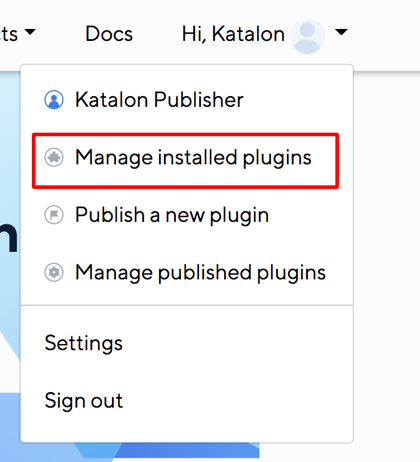
Task: Select Manage installed plugins
Action: coord(185,161)
